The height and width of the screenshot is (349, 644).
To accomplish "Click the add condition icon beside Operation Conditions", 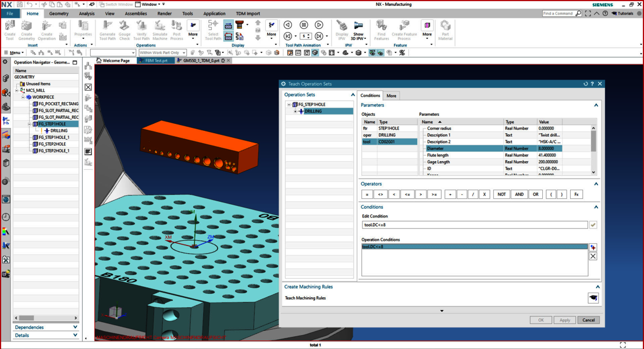I will (x=593, y=247).
